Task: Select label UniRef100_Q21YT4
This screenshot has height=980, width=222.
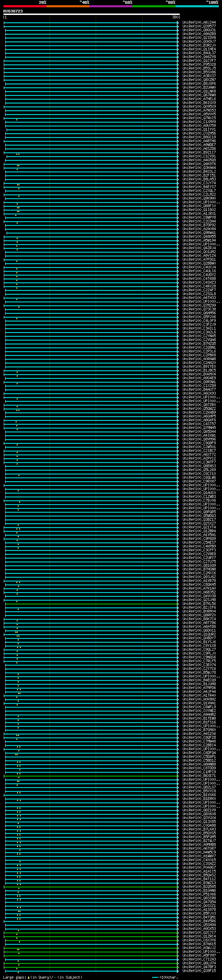Action: pyautogui.click(x=199, y=527)
